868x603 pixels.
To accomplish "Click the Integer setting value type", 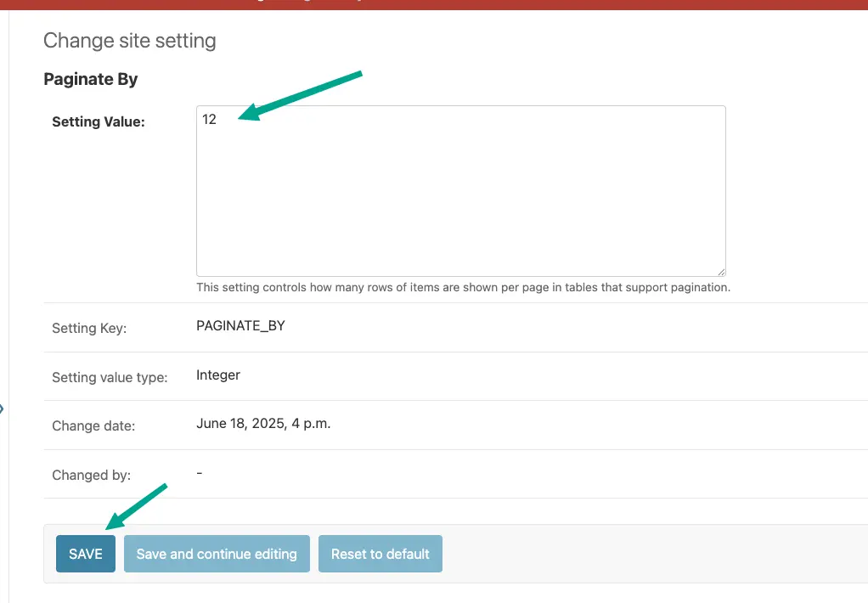I will coord(218,375).
